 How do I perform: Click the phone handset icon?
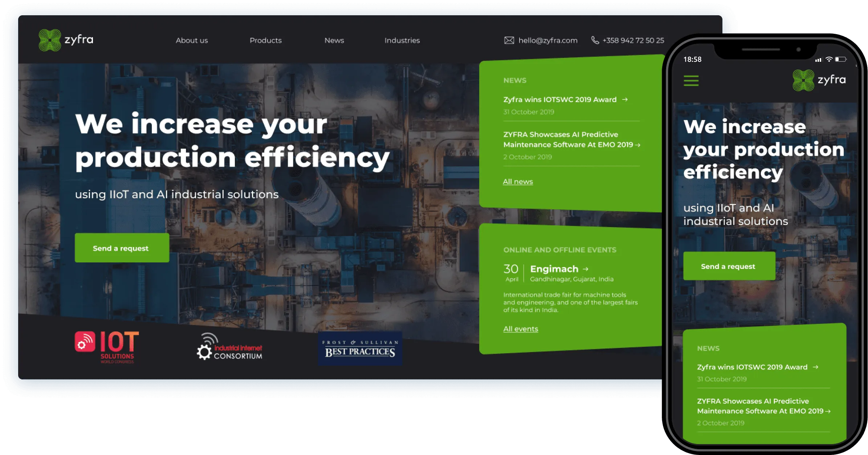pyautogui.click(x=595, y=40)
